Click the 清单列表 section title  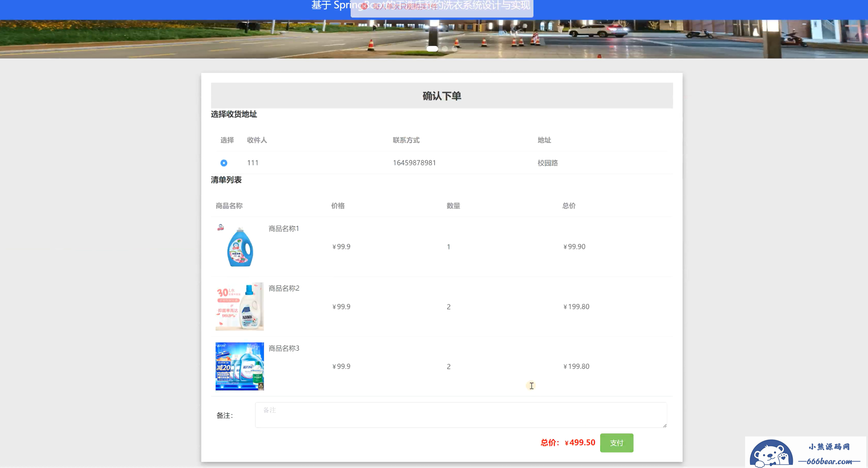(226, 180)
